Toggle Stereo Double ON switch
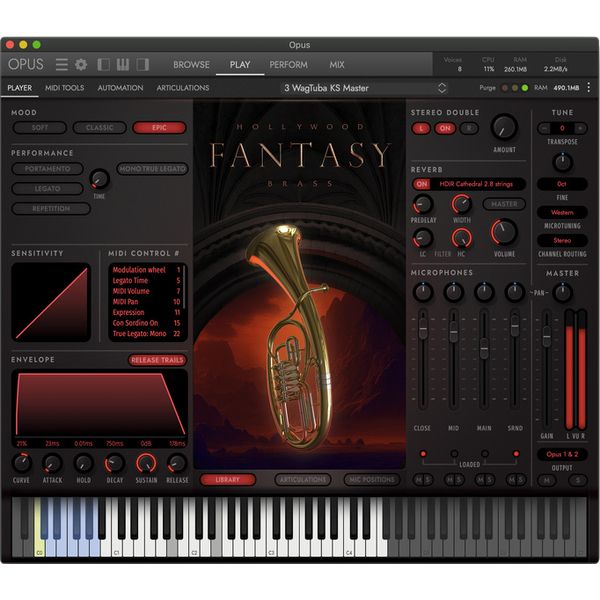600x600 pixels. [x=445, y=128]
